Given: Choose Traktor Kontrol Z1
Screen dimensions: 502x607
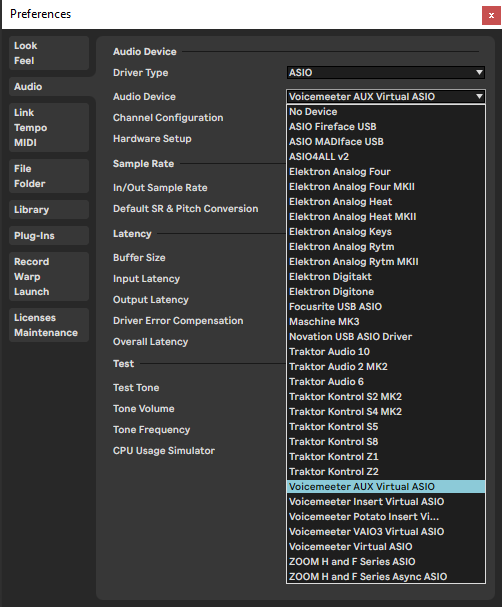Looking at the screenshot, I should (x=386, y=457).
